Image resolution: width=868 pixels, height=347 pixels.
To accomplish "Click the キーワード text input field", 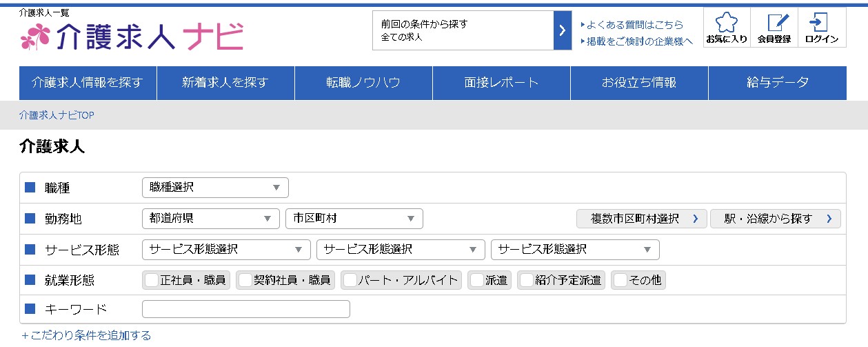I will click(x=245, y=309).
